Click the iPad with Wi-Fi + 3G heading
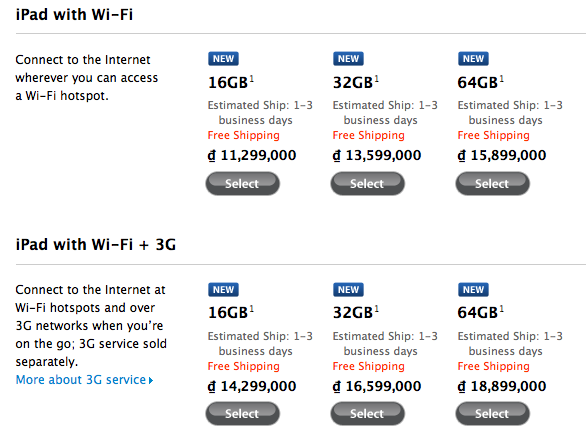The height and width of the screenshot is (432, 588). (x=96, y=244)
